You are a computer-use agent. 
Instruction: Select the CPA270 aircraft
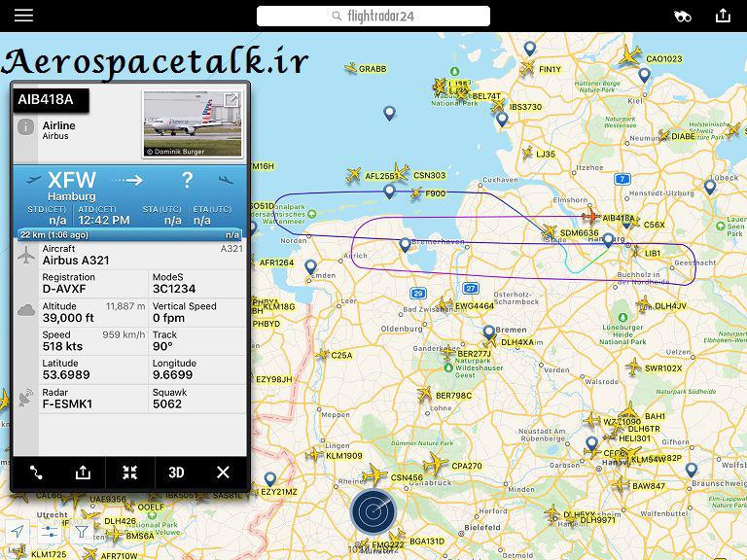pyautogui.click(x=435, y=464)
